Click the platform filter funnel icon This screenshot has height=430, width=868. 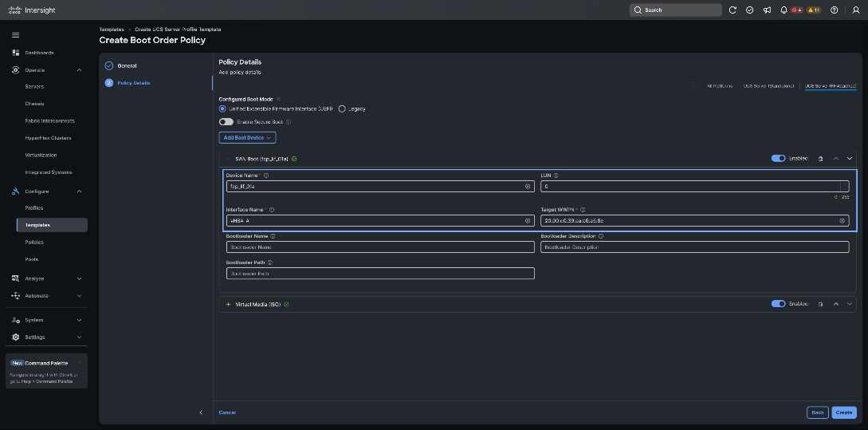coord(693,86)
